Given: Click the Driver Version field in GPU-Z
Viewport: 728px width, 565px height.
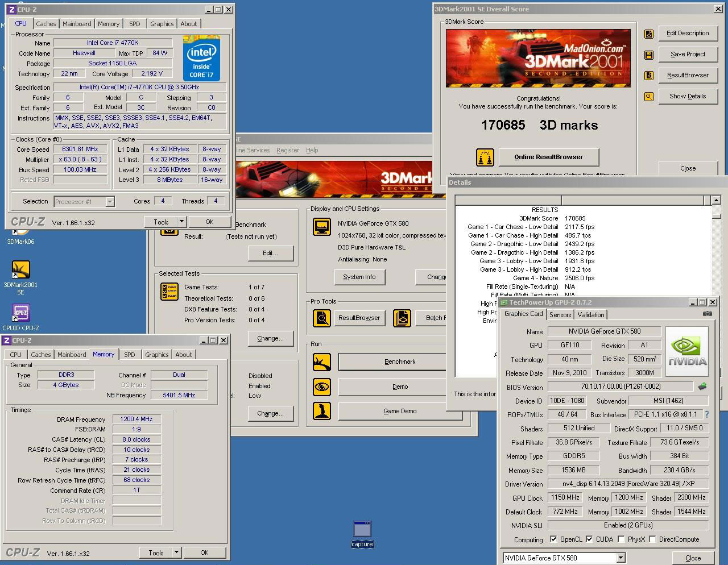Looking at the screenshot, I should pyautogui.click(x=628, y=484).
